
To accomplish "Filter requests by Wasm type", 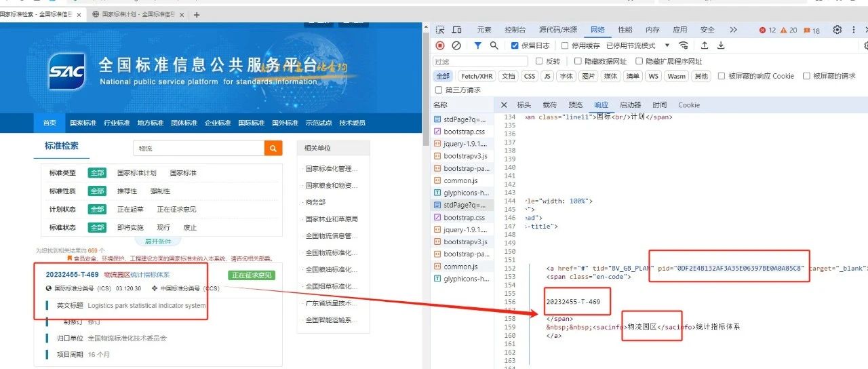I will point(677,76).
